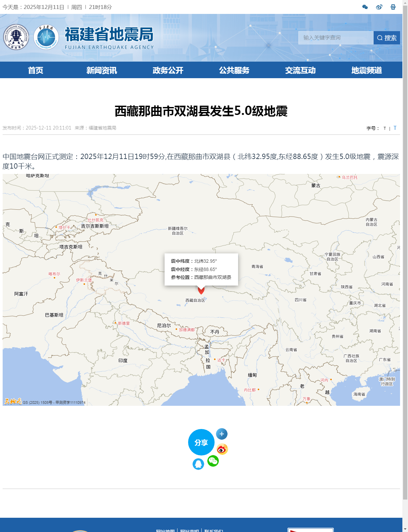
Task: Click the 乌兰巴托 label on map
Action: [350, 177]
